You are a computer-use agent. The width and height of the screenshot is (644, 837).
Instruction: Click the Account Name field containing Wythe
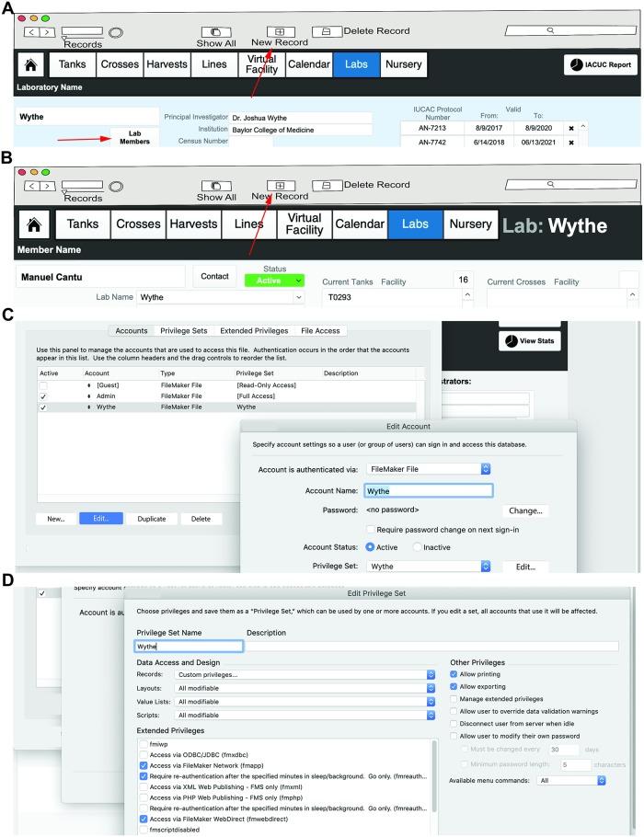429,490
